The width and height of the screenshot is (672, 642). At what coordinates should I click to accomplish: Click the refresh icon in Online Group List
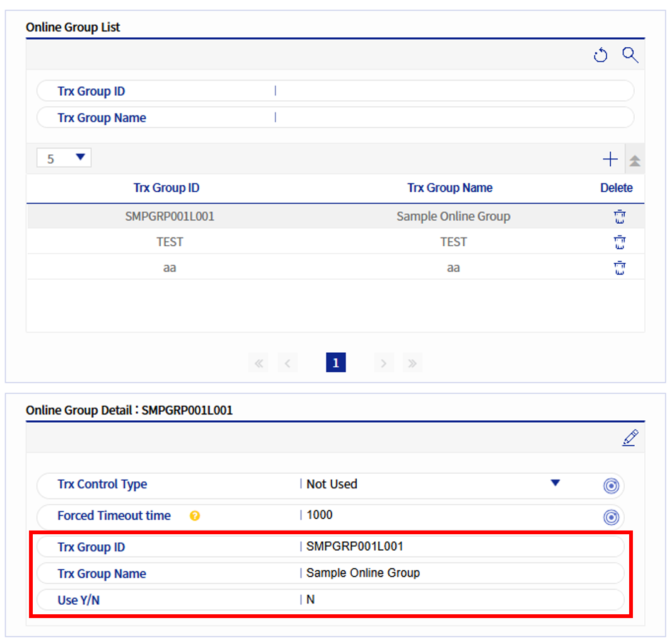point(600,56)
